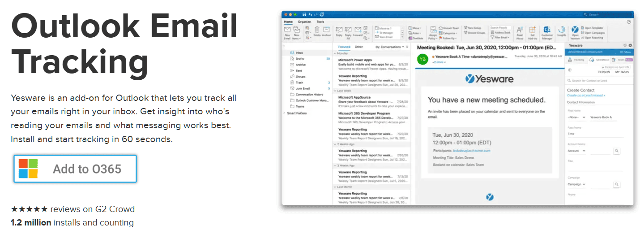The width and height of the screenshot is (644, 234).
Task: Click the Add to O365 button
Action: [x=75, y=169]
